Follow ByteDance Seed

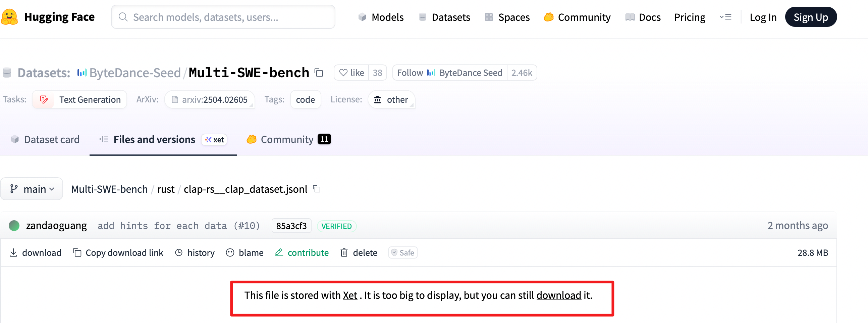coord(450,73)
